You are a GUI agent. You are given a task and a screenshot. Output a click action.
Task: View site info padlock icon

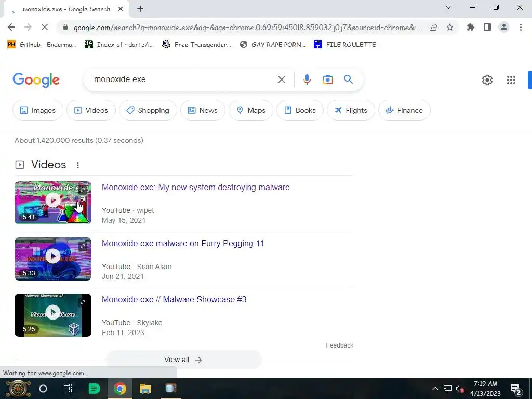(65, 27)
